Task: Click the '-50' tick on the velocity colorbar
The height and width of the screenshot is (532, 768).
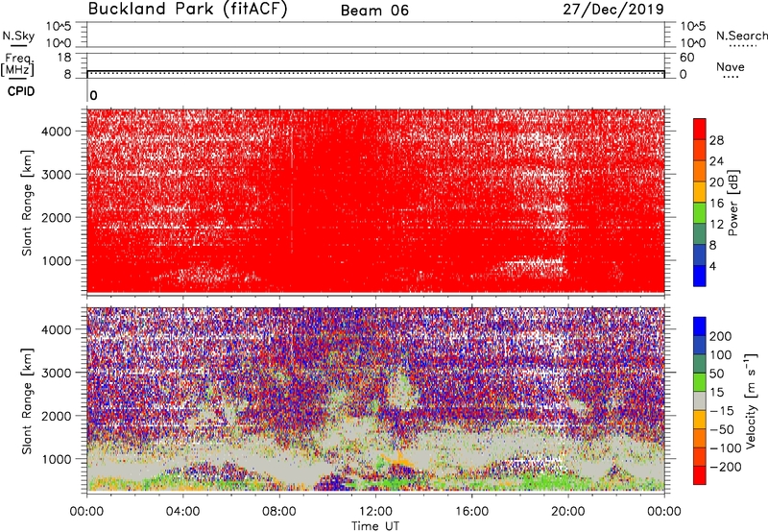Action: 721,429
